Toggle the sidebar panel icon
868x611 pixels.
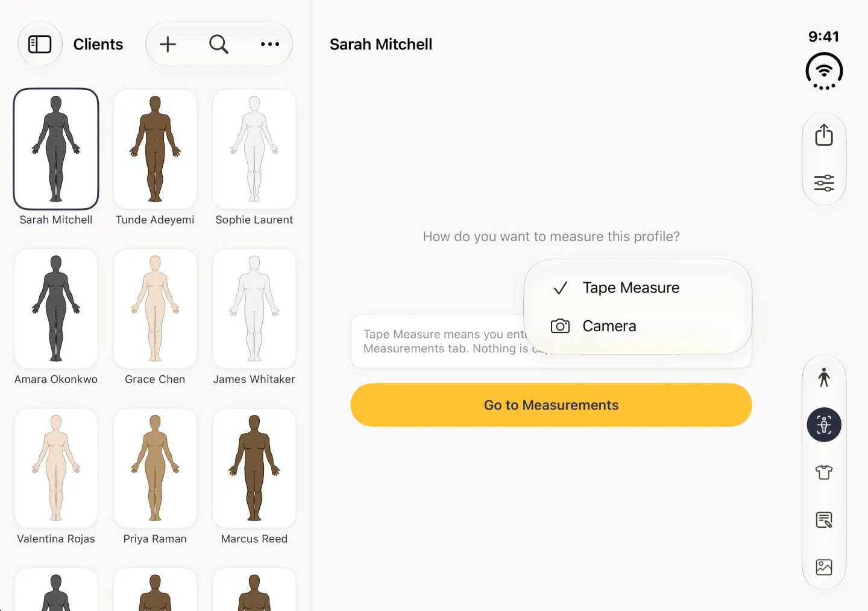(x=40, y=44)
